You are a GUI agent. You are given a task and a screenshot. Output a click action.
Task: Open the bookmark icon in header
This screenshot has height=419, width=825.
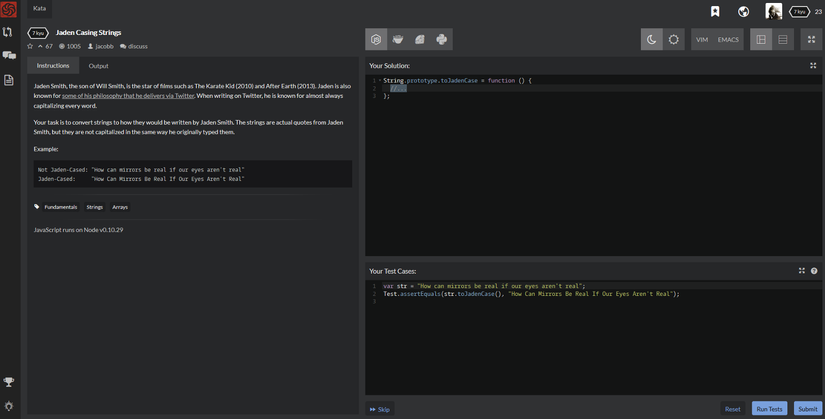(715, 12)
